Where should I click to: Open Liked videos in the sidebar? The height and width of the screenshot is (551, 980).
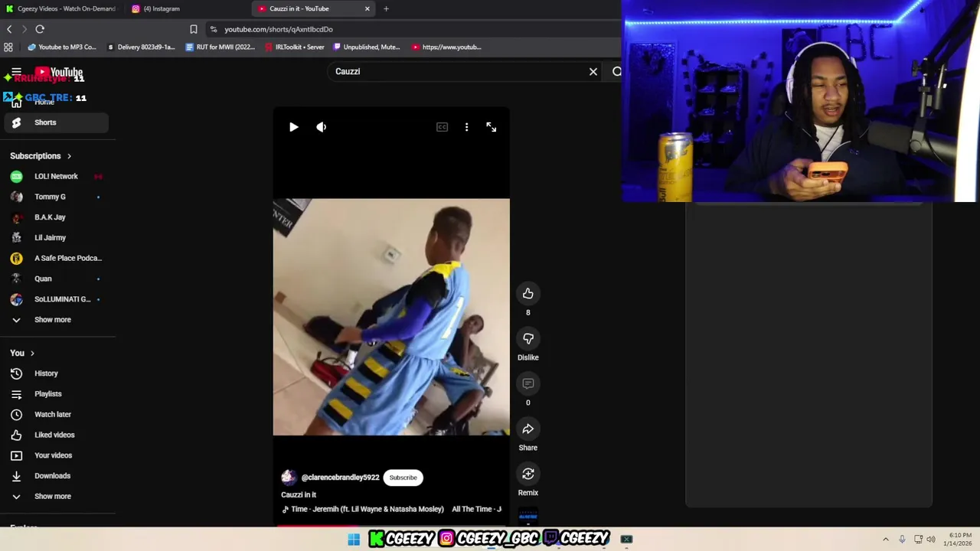[x=56, y=435]
